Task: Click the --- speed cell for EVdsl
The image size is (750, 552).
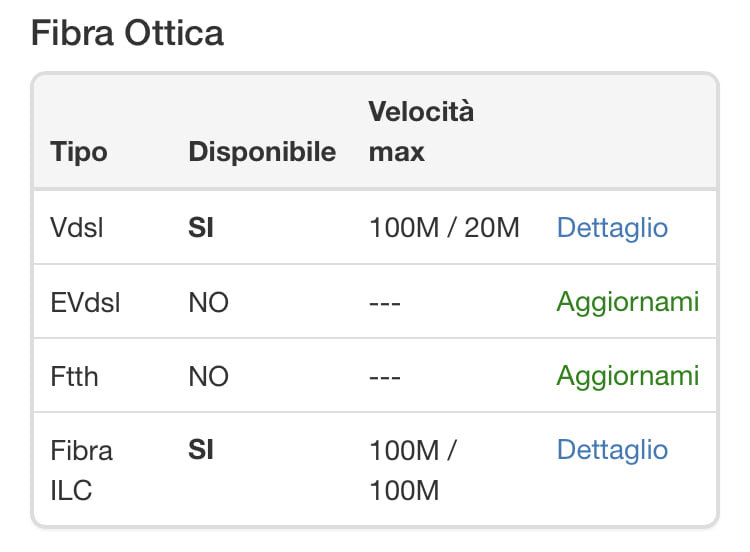Action: pos(385,302)
